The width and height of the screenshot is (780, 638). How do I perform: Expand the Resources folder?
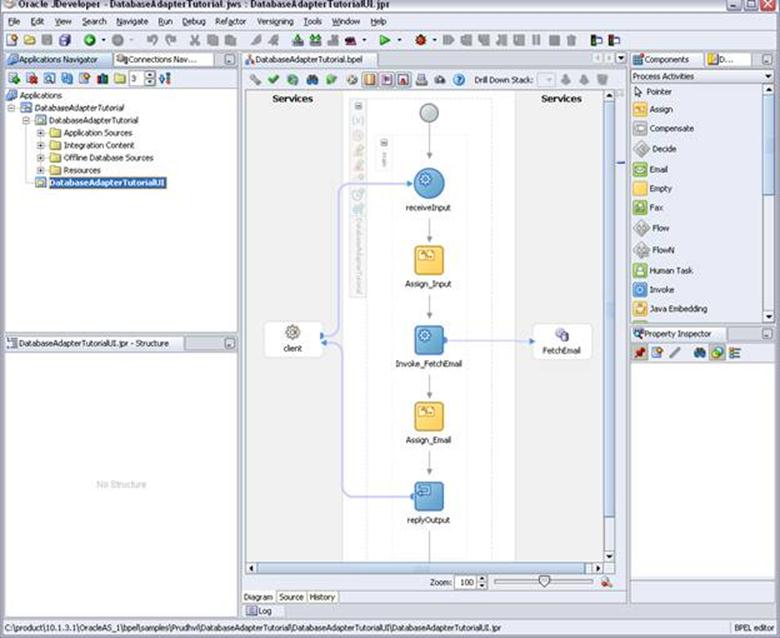tap(41, 170)
